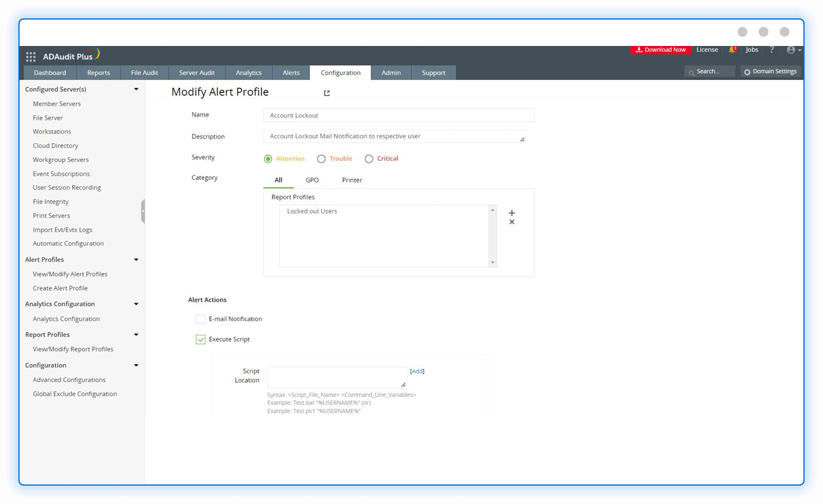This screenshot has height=504, width=823.
Task: Select the Locked out Users entry
Action: tap(312, 211)
